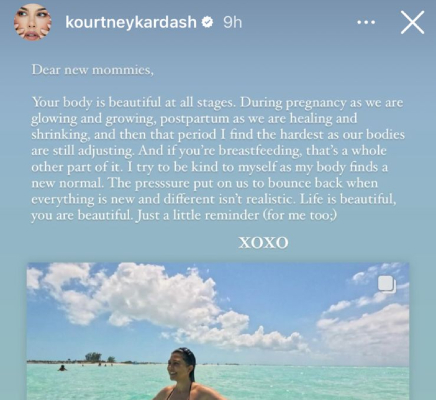This screenshot has height=400, width=436.
Task: Click the line starting "other part of it"
Action: [210, 167]
